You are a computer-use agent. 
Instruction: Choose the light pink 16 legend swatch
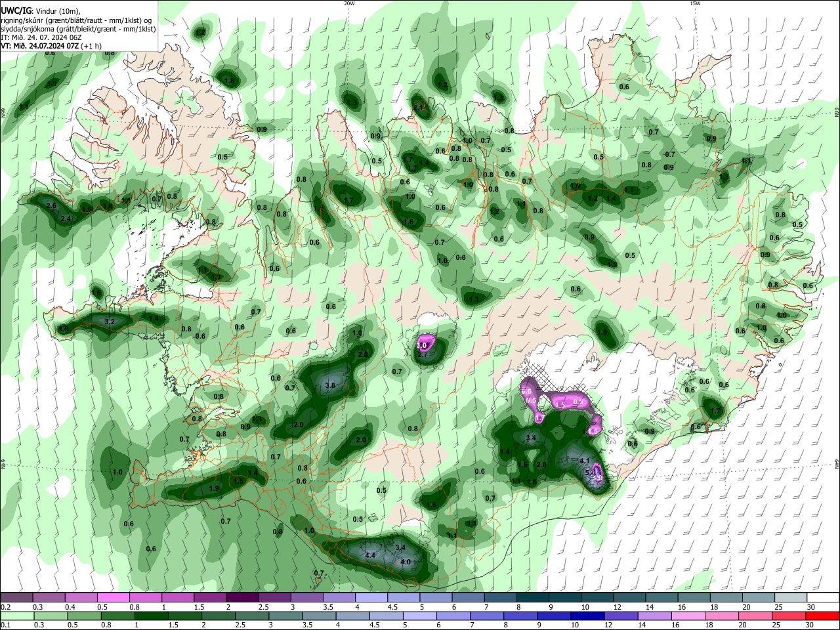click(x=688, y=616)
